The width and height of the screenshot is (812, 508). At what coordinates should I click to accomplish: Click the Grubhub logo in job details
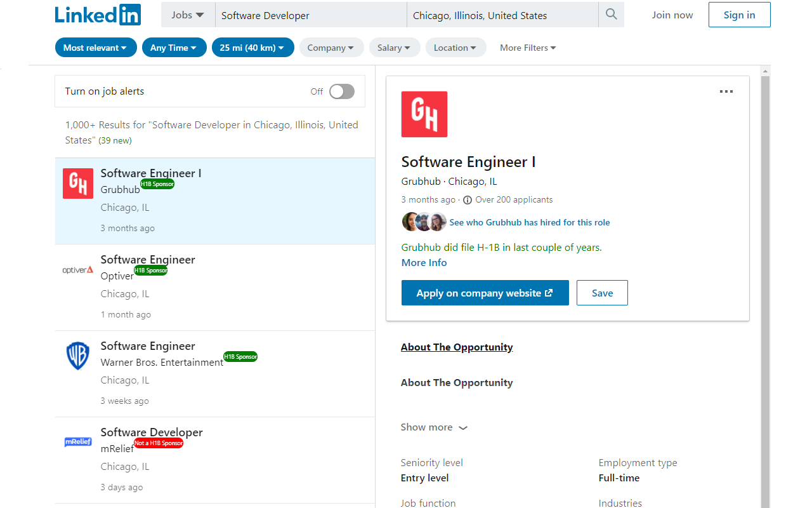coord(424,114)
